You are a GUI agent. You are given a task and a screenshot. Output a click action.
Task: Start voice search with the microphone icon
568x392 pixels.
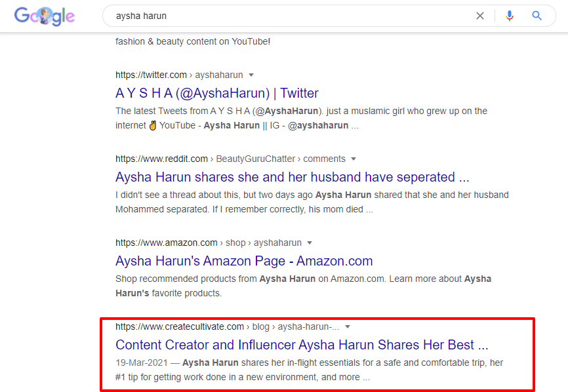point(510,16)
